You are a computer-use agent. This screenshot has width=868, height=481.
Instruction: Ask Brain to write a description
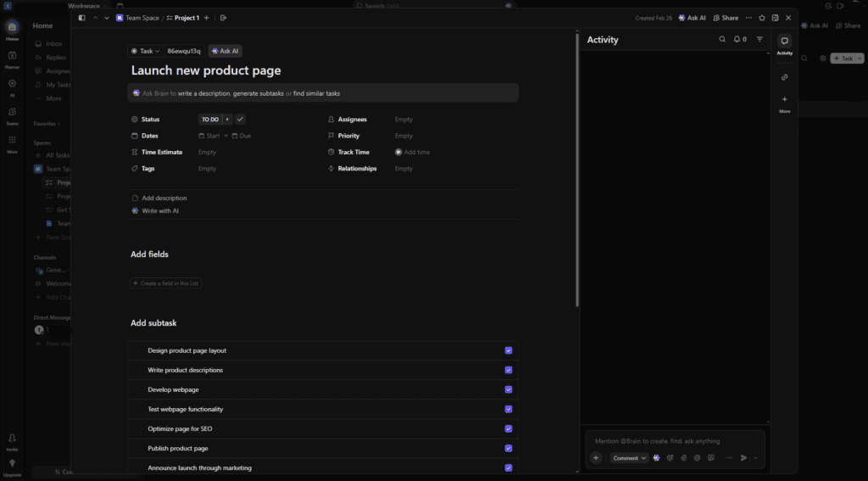point(203,93)
